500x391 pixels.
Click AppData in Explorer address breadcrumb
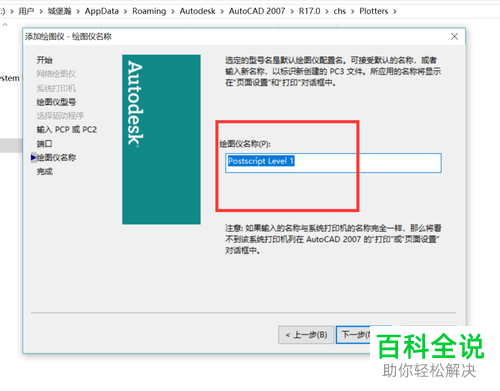(102, 11)
